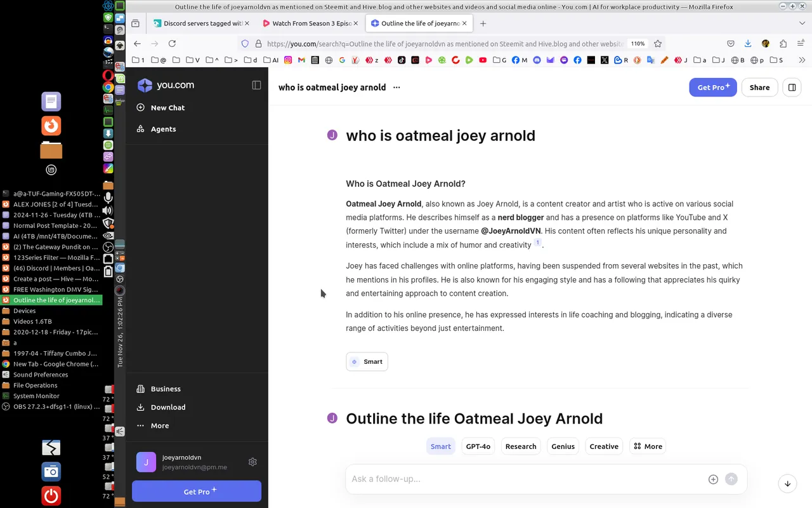812x508 pixels.
Task: Expand More modes dropdown chip
Action: pos(648,446)
